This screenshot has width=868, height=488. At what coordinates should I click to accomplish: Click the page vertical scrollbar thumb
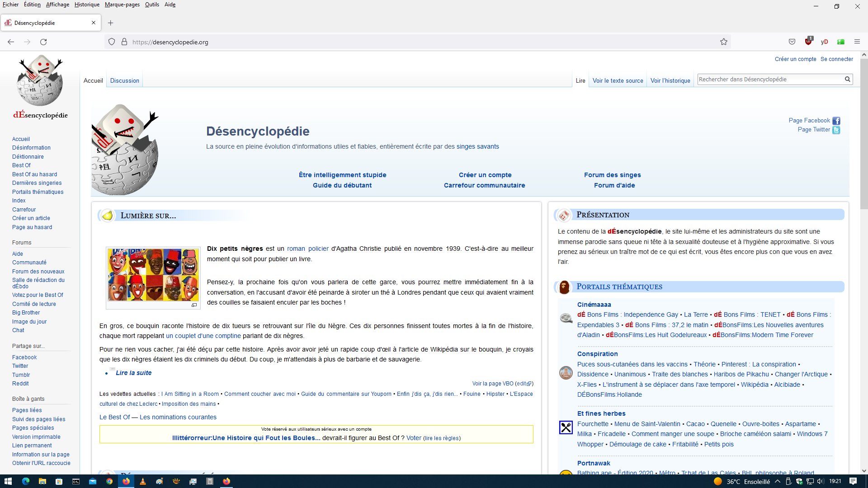864,133
